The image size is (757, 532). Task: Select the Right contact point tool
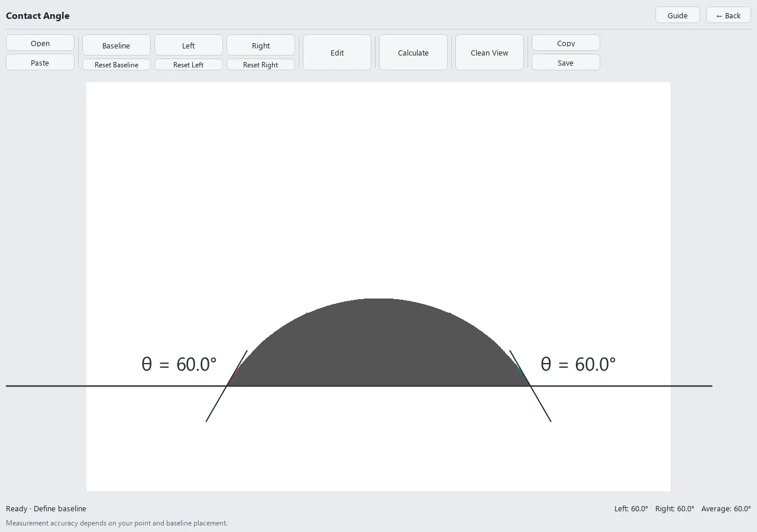pos(261,46)
